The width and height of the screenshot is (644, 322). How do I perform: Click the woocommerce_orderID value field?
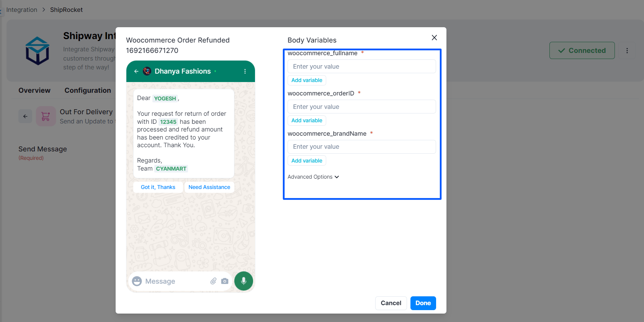pyautogui.click(x=362, y=107)
